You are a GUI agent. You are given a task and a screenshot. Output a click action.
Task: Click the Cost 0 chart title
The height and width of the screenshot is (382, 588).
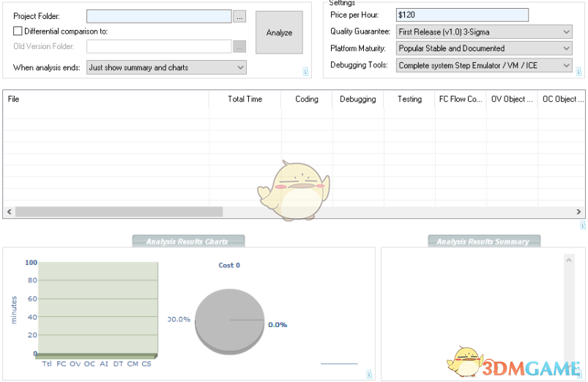229,266
